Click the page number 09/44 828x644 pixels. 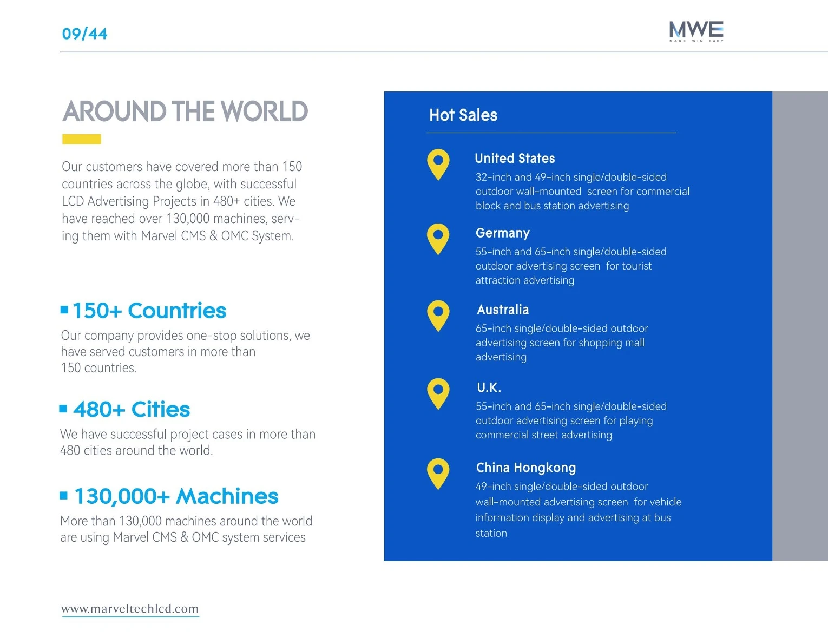coord(84,34)
